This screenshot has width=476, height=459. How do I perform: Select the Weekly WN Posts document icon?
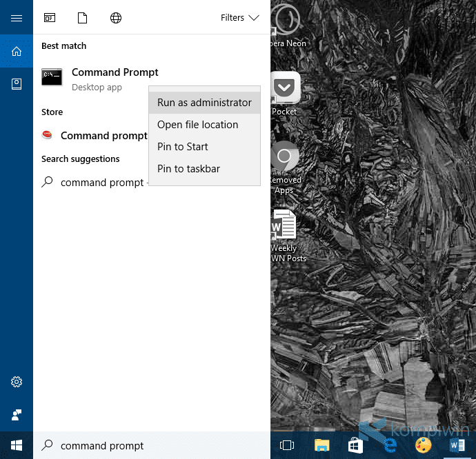point(287,236)
